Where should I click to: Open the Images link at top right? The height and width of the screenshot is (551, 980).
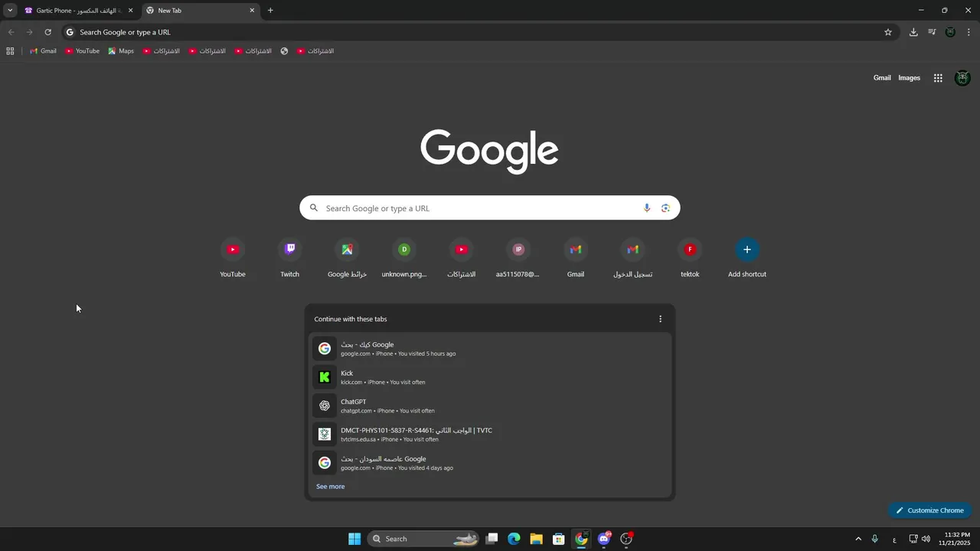tap(909, 78)
